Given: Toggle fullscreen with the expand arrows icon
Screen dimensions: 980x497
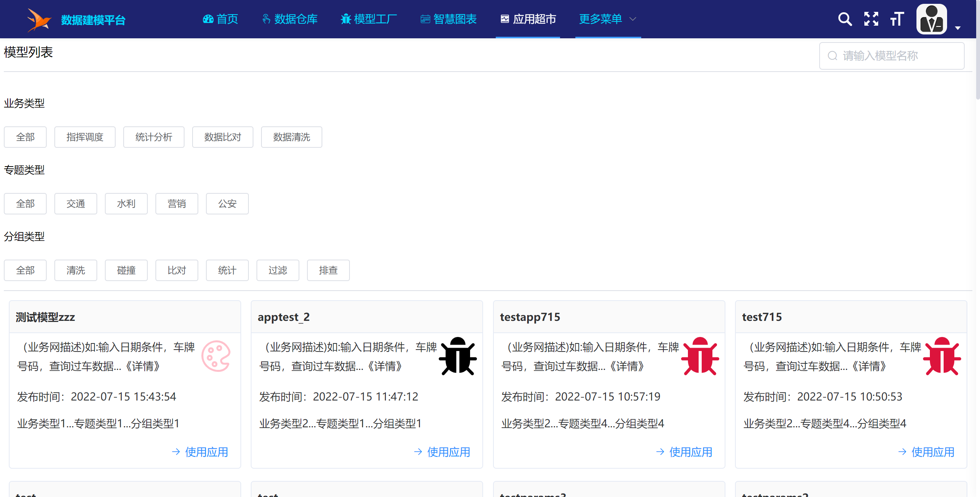Looking at the screenshot, I should [871, 19].
